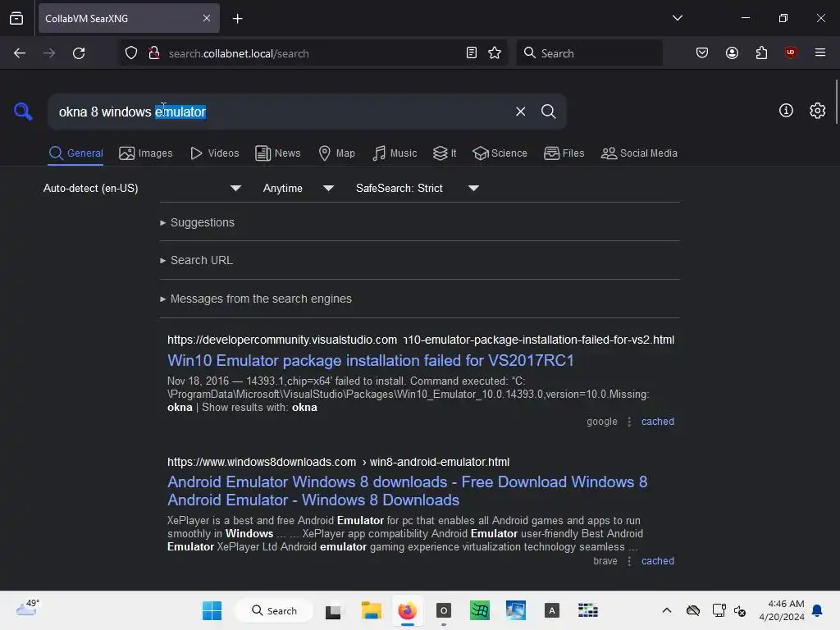This screenshot has height=630, width=840.
Task: Open Firefox account icon
Action: pos(732,52)
